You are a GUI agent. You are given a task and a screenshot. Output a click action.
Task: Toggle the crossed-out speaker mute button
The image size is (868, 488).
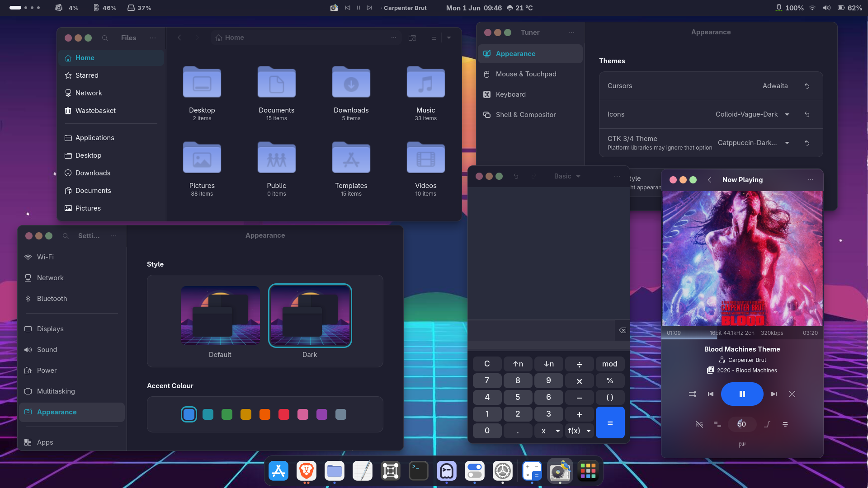[x=699, y=424]
